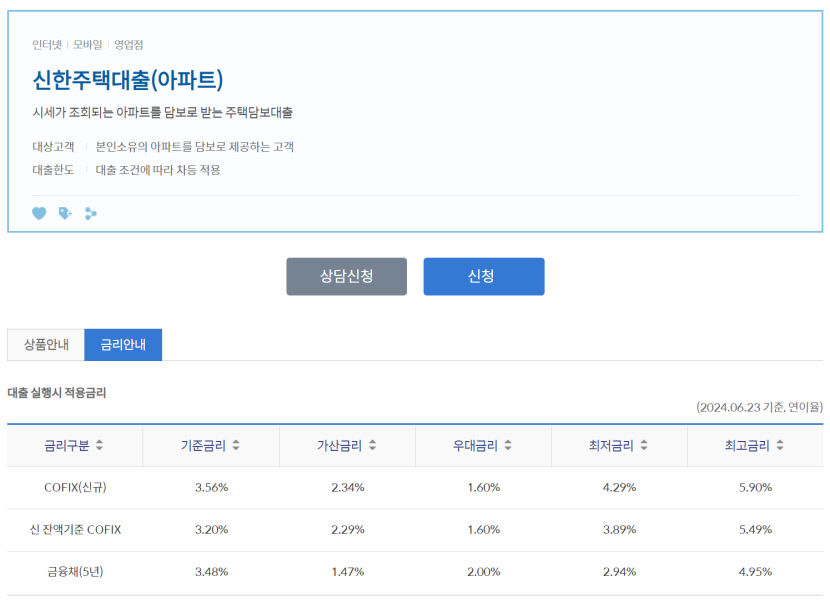Viewport: 830px width, 602px height.
Task: Sort by 최고금리 column arrows
Action: pos(780,445)
